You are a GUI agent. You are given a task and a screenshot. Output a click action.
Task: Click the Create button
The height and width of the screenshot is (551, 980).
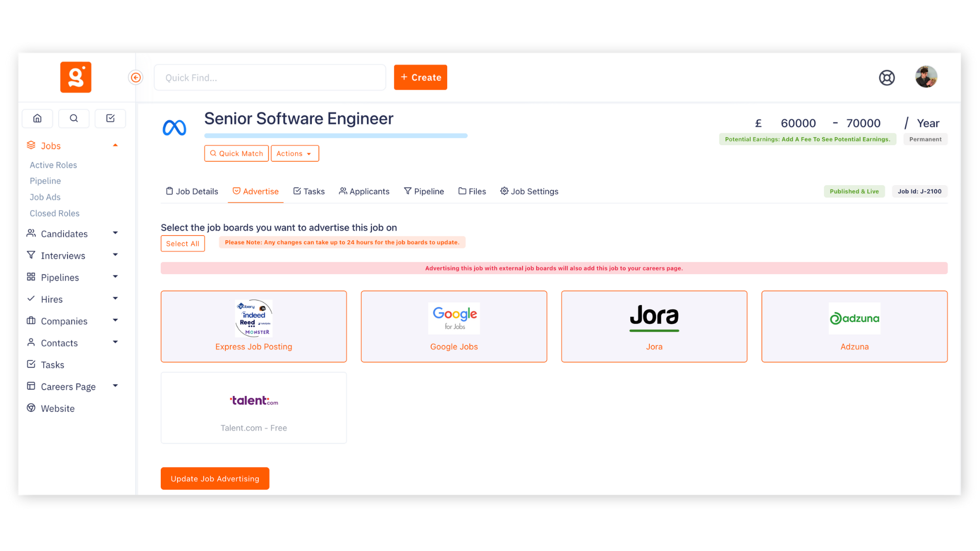coord(421,78)
